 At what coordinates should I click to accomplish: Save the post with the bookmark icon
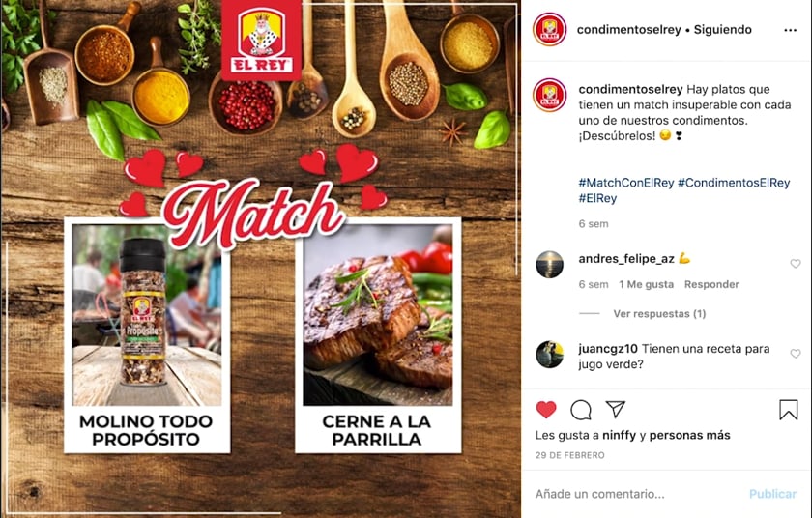tap(788, 410)
